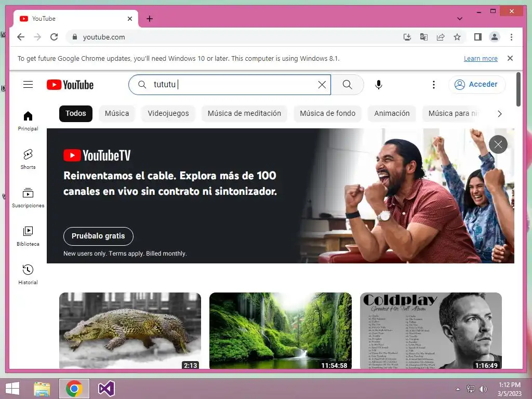Screen dimensions: 532x399
Task: Go back in Chrome
Action: [x=21, y=37]
